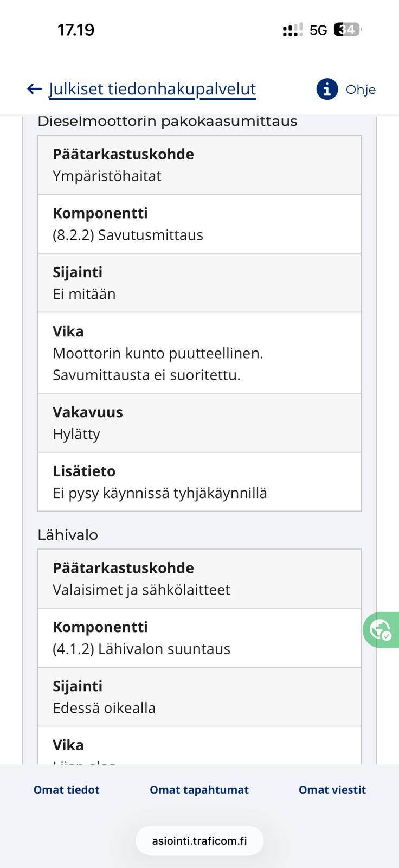Tap the Lähivalo section heading

(68, 535)
